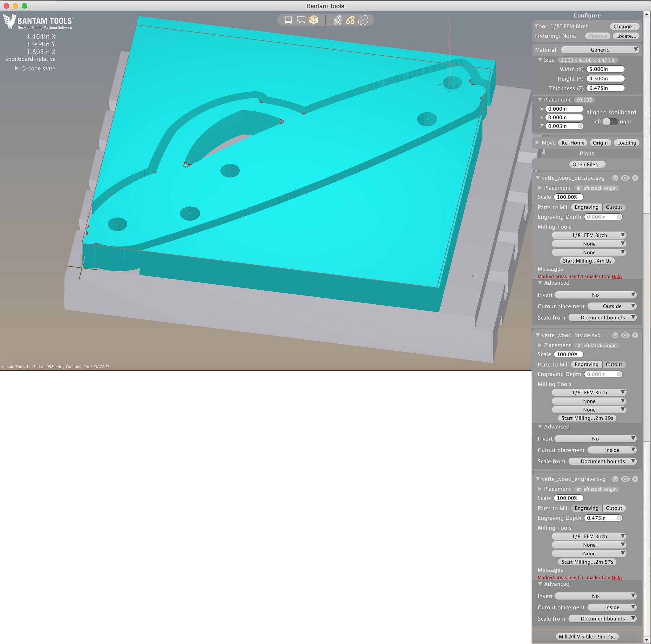This screenshot has height=644, width=651.
Task: Select the dimensioned top view icon
Action: [x=301, y=20]
